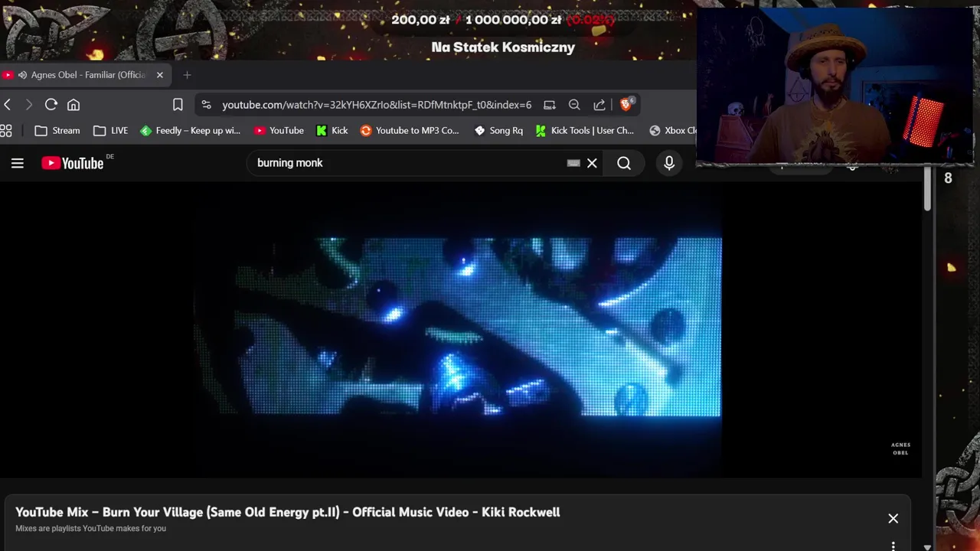Open the YouTube bookmark

279,131
